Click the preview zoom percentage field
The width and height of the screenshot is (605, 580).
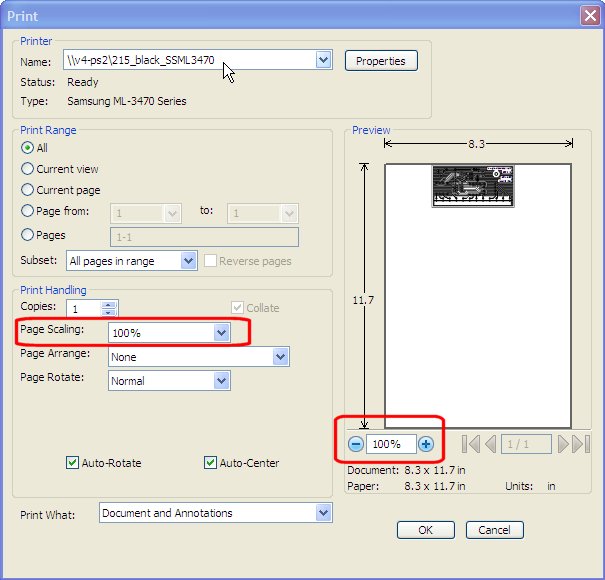(x=391, y=444)
